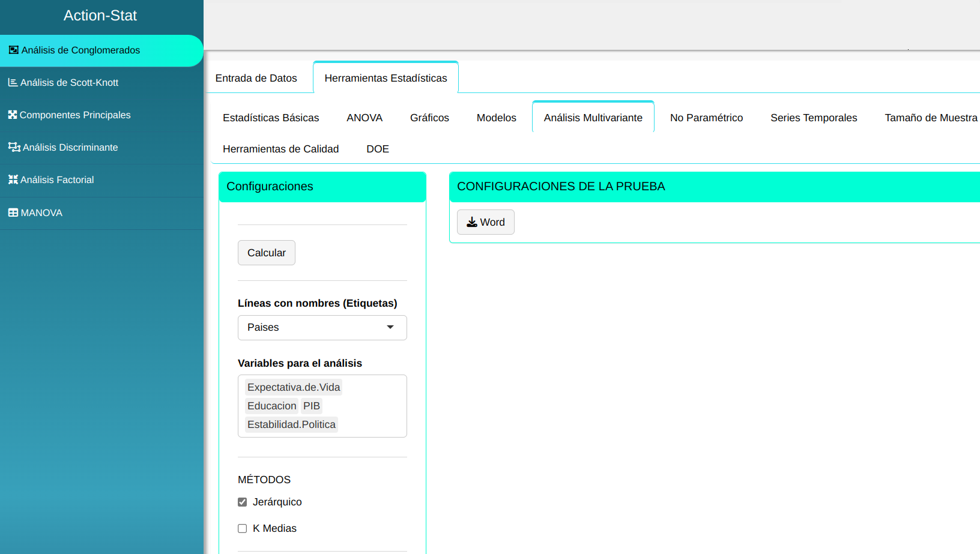Open the ANOVA tab

(x=364, y=118)
